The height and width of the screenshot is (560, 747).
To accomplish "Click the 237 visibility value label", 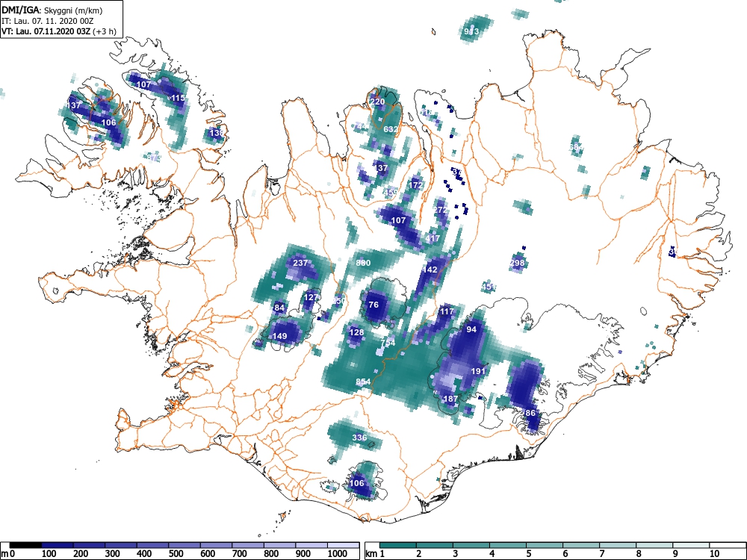I will click(300, 263).
